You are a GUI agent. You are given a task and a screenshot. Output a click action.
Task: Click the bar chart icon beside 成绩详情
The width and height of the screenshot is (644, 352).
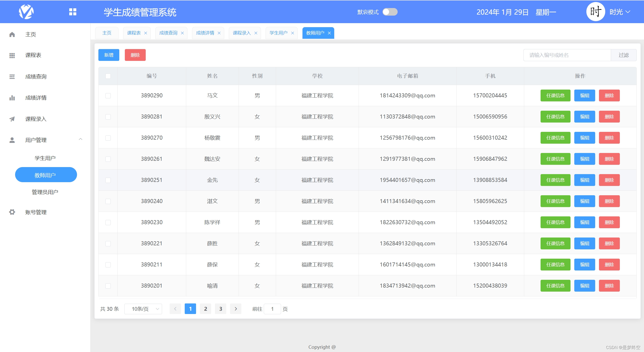(x=12, y=98)
